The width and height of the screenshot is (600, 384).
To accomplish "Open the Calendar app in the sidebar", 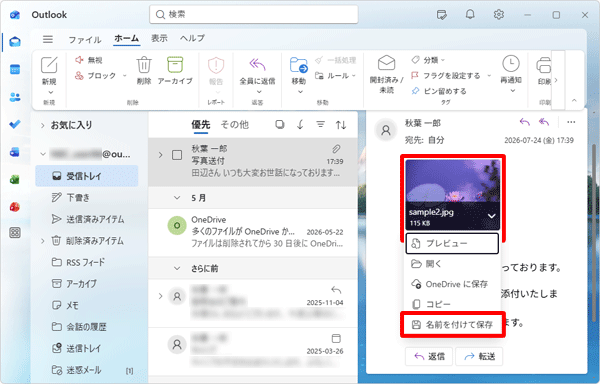I will 15,70.
